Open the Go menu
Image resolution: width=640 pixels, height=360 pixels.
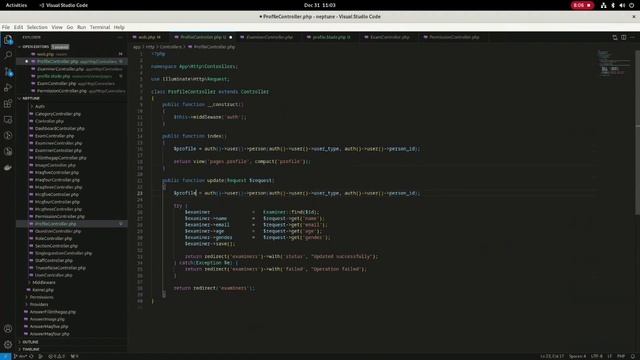70,27
